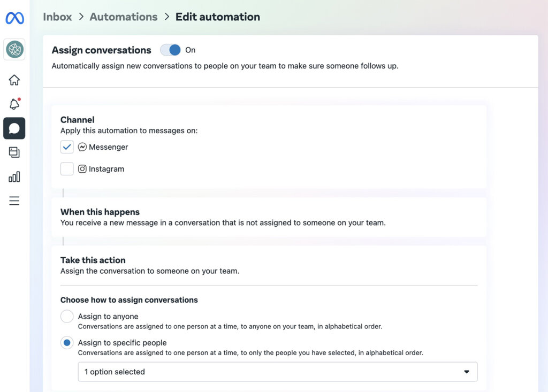Click the Inbox chat bubble icon
This screenshot has height=392, width=548.
(14, 128)
